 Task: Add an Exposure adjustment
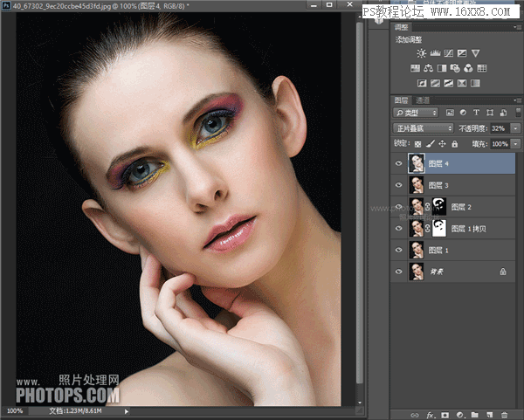click(462, 53)
